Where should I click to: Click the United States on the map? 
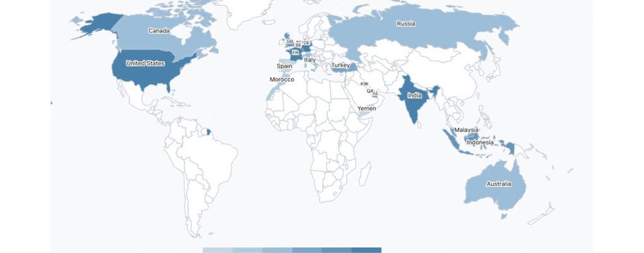coord(145,63)
